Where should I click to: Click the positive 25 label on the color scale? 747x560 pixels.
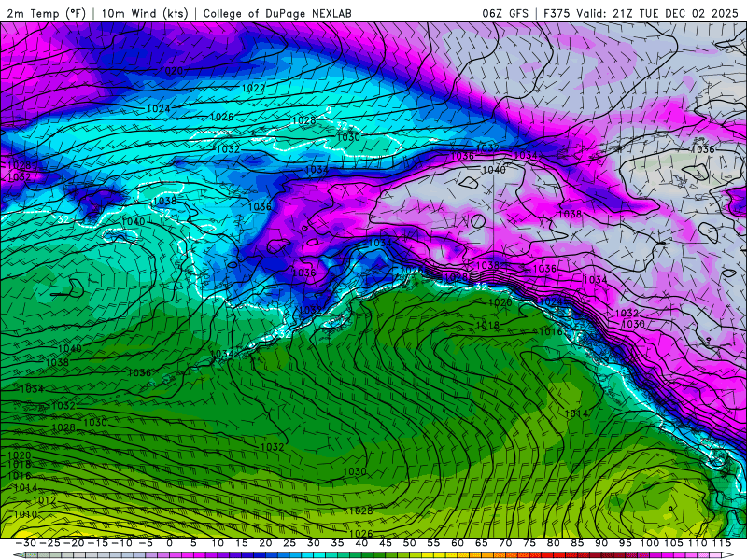click(289, 543)
